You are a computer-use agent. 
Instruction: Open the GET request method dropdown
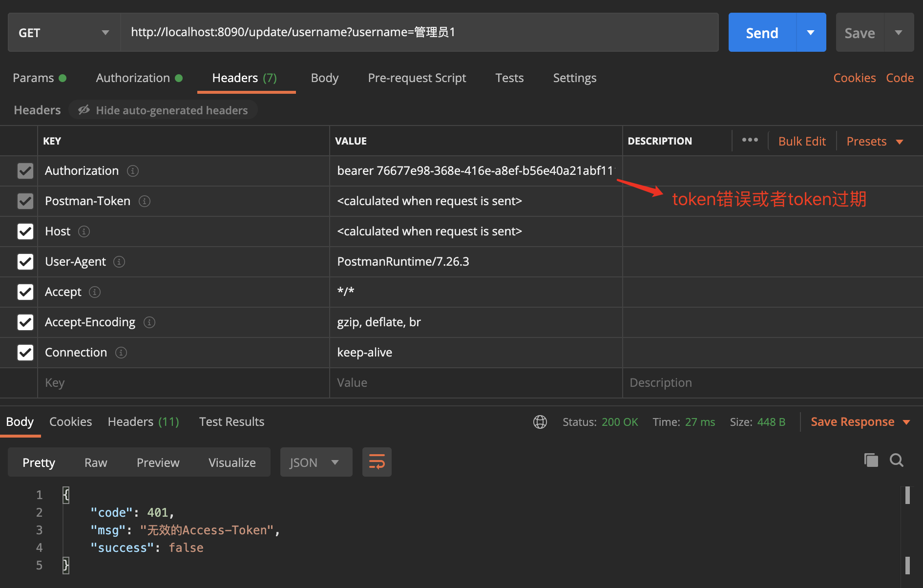[63, 32]
